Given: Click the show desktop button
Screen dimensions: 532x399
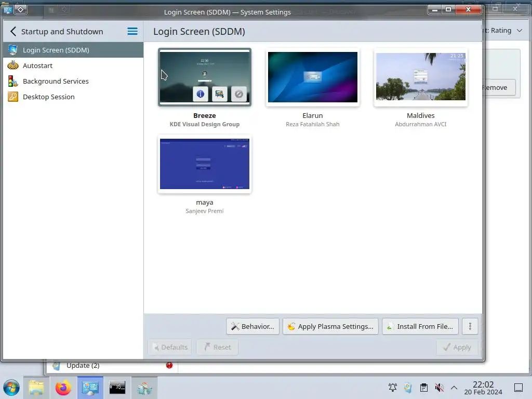Looking at the screenshot, I should coord(518,388).
